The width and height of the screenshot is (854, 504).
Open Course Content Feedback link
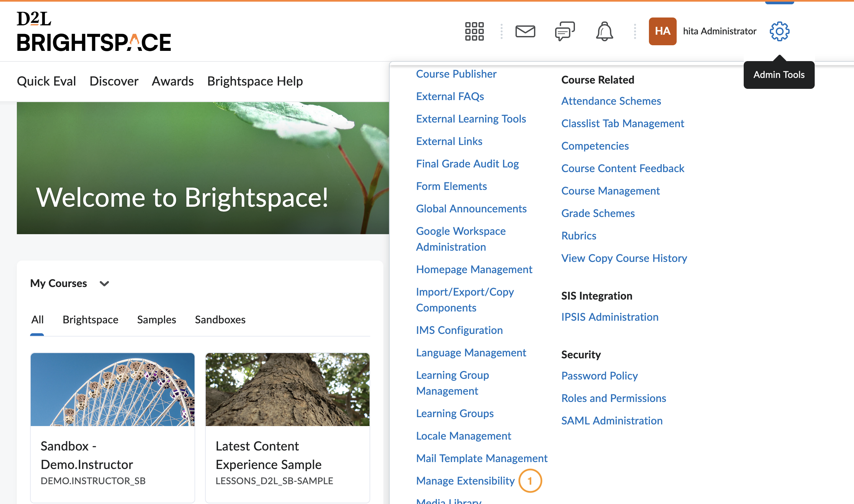[623, 168]
